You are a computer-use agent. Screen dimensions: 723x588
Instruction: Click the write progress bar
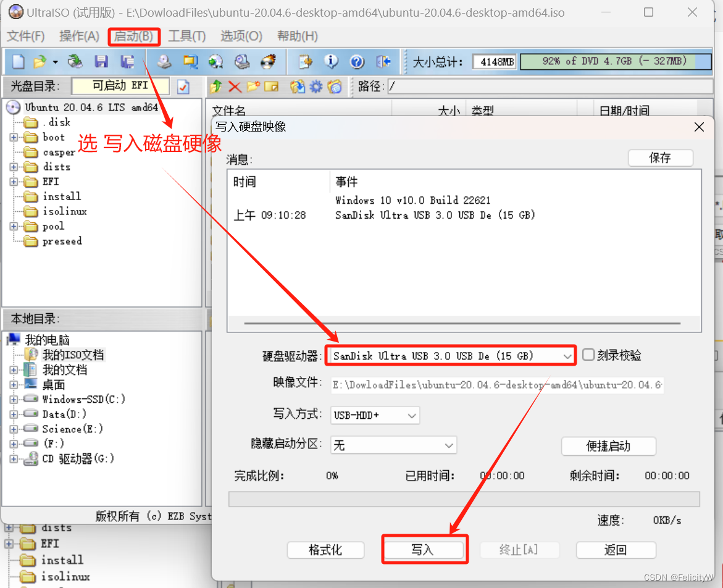coord(464,499)
